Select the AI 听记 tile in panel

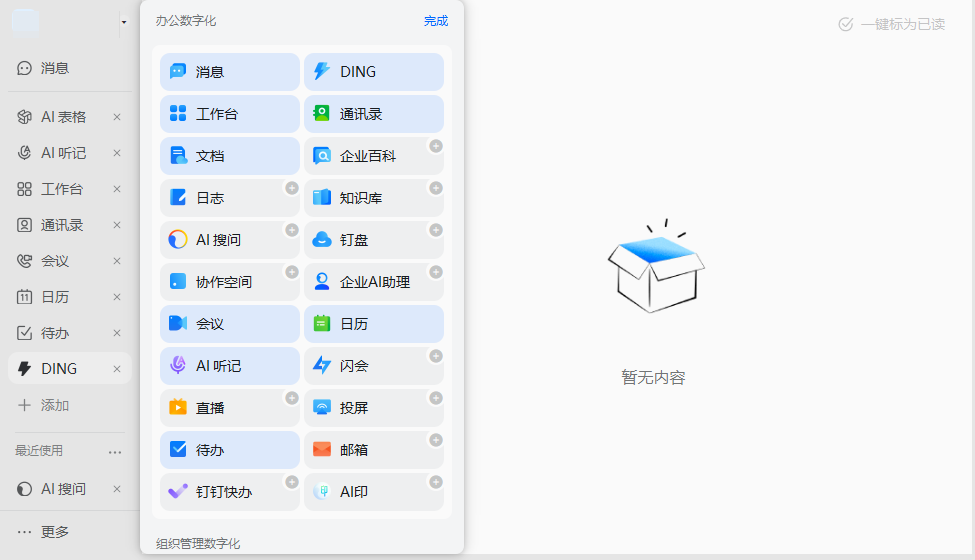click(230, 366)
